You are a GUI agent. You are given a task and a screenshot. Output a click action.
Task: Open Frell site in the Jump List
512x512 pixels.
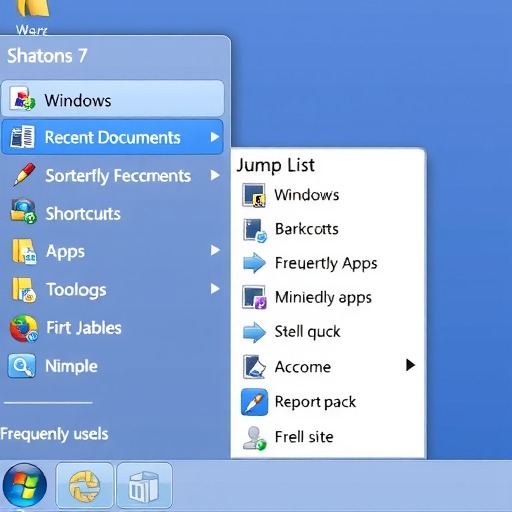pyautogui.click(x=328, y=437)
